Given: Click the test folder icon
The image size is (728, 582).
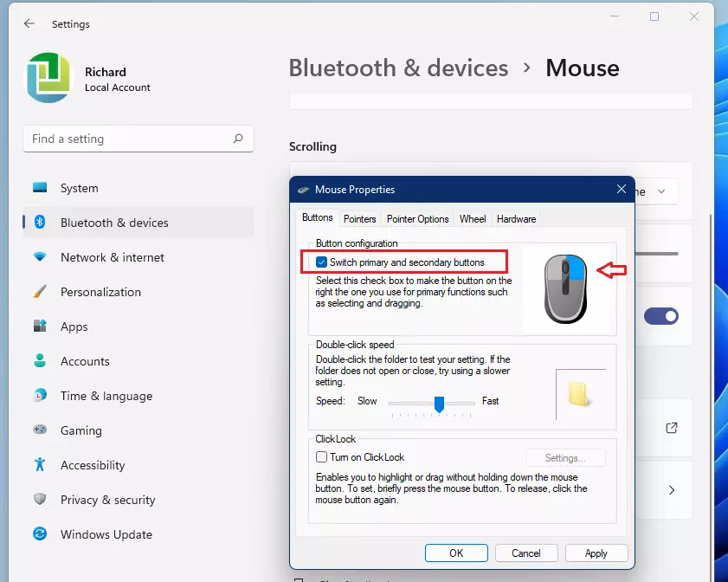Looking at the screenshot, I should (579, 394).
